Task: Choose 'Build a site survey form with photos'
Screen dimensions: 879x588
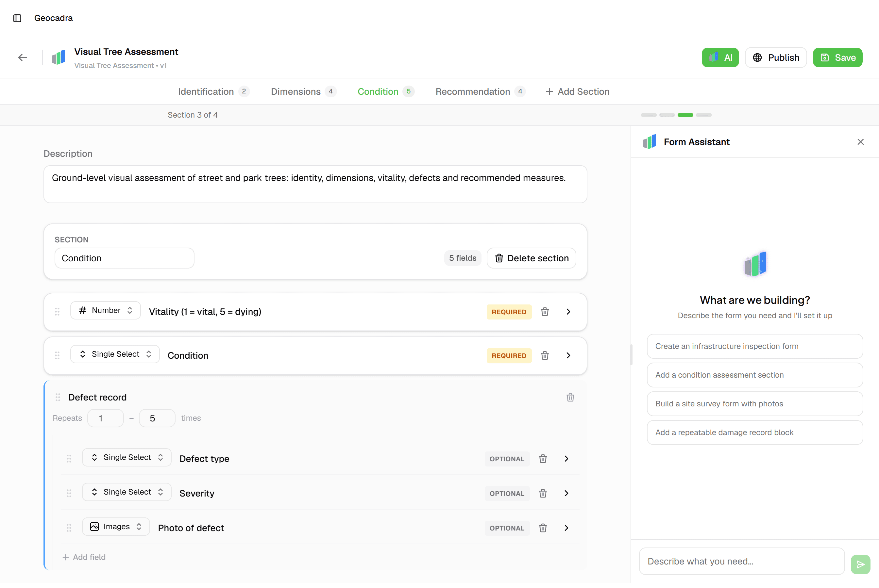Action: 755,404
